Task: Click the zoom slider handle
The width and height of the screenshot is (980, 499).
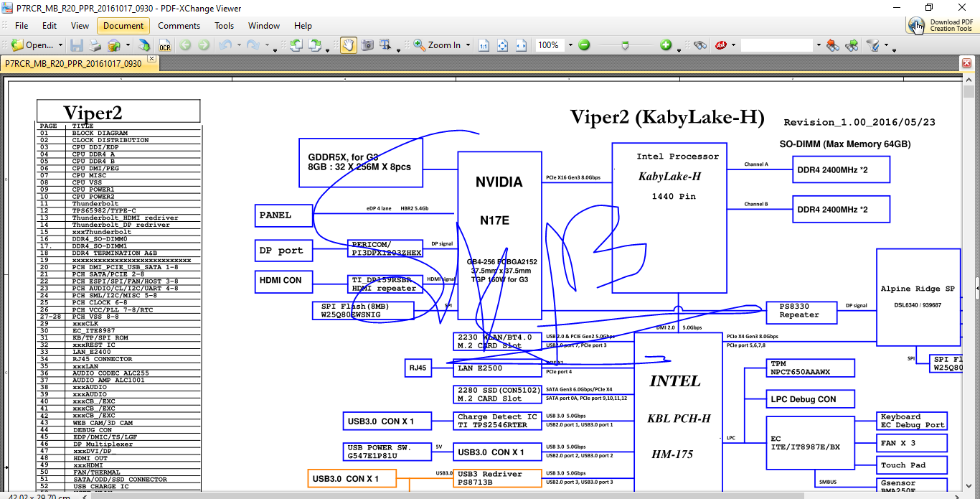Action: click(x=626, y=45)
